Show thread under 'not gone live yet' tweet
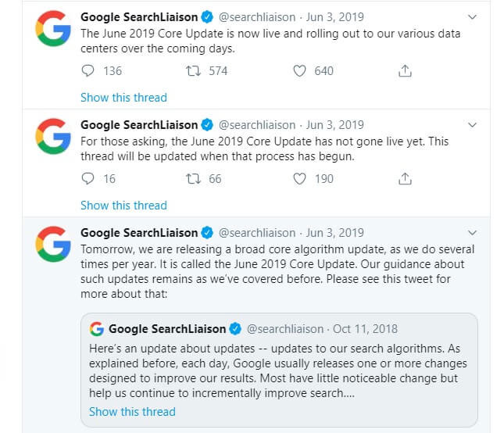Viewport: 504px width, 433px height. pos(123,206)
